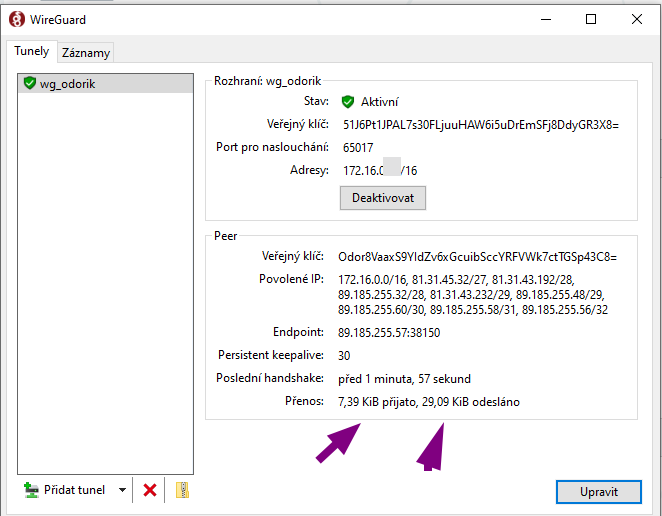Click the Endpoint address 89.185.255.57:38150

pos(389,333)
